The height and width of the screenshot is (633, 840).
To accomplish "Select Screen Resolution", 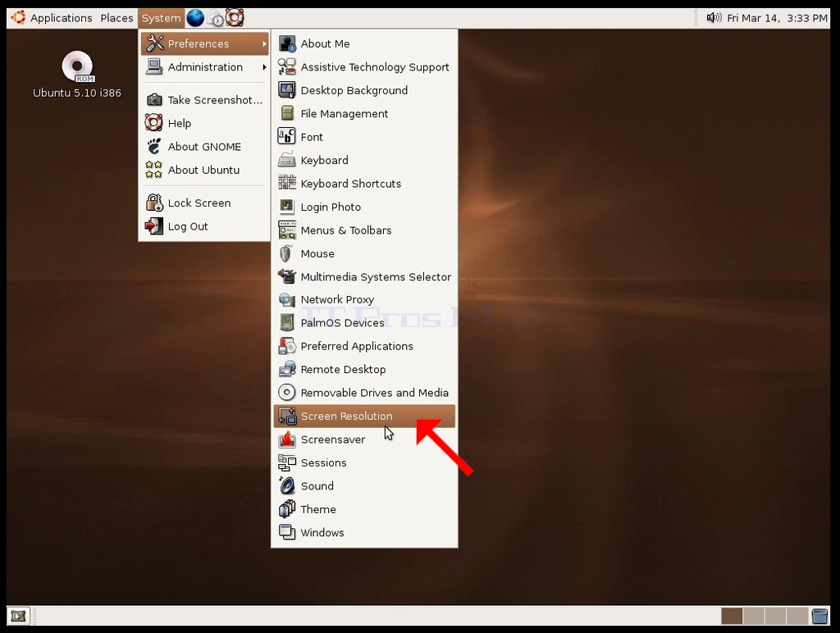I will 364,416.
